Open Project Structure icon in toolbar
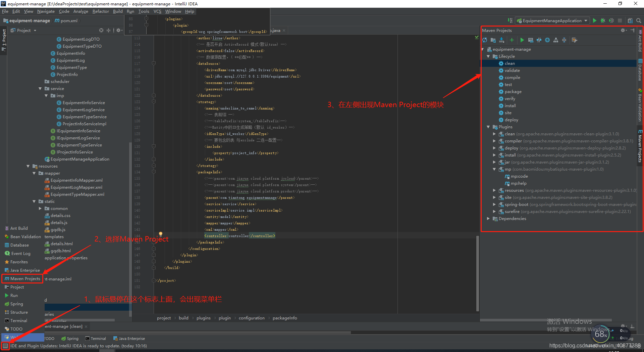This screenshot has height=352, width=644. [x=630, y=20]
